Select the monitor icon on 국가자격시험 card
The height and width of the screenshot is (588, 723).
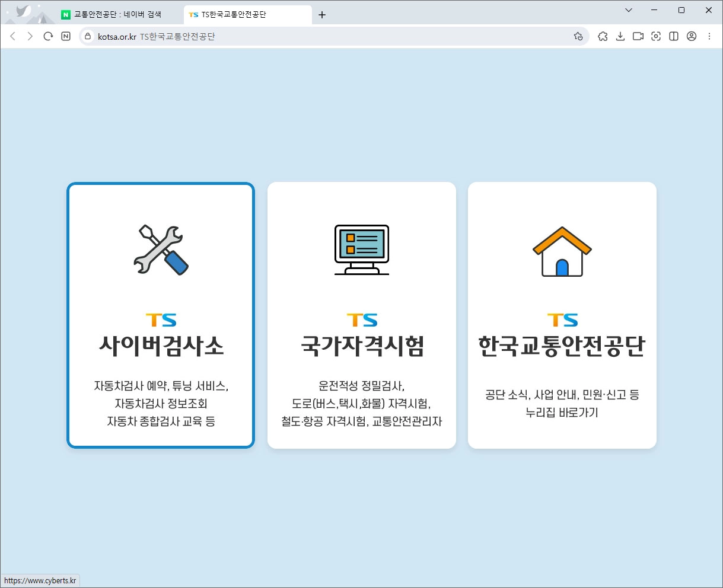click(361, 249)
